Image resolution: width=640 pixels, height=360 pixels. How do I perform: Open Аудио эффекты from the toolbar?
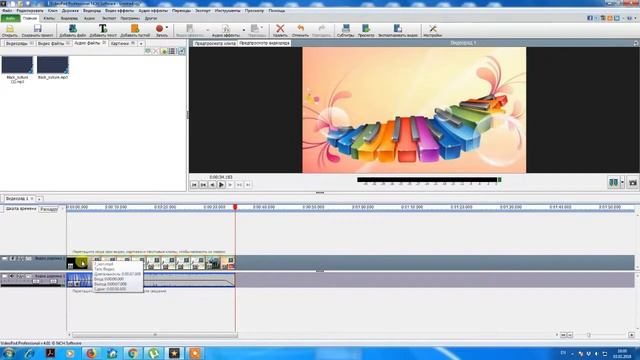tap(226, 30)
